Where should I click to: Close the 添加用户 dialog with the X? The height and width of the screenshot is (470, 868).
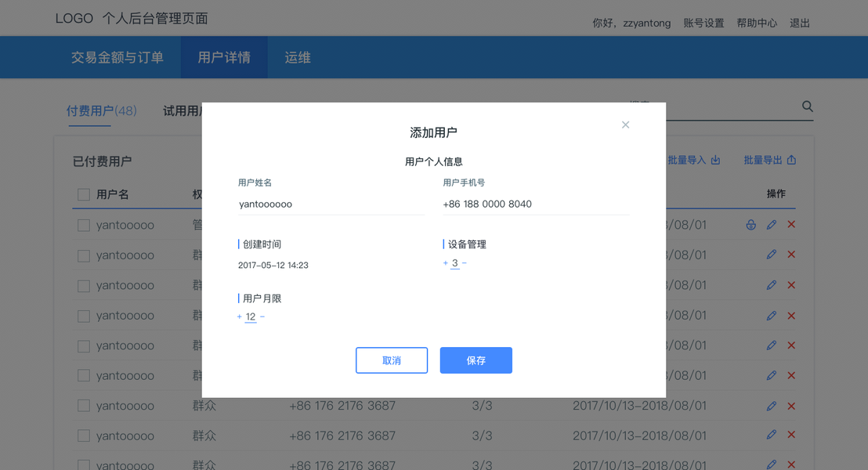pos(625,125)
